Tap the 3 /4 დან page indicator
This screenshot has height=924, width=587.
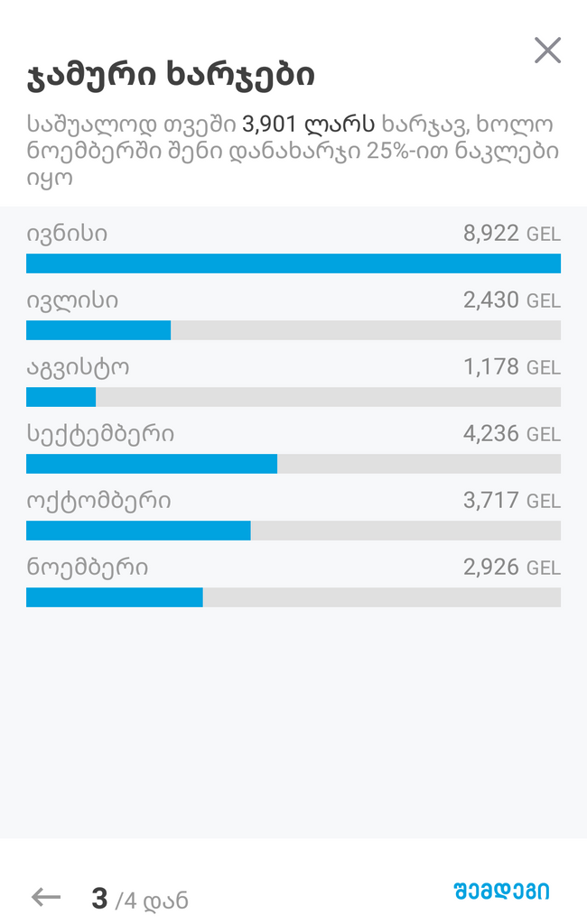coord(140,900)
